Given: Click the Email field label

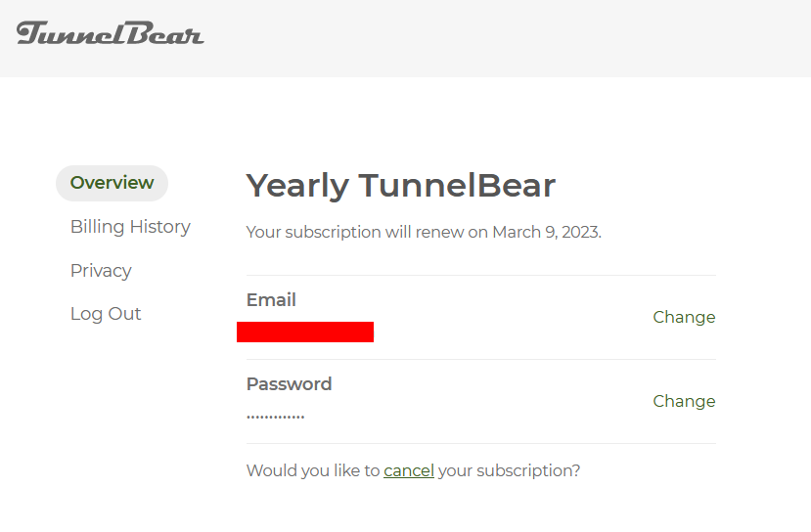Looking at the screenshot, I should tap(271, 300).
